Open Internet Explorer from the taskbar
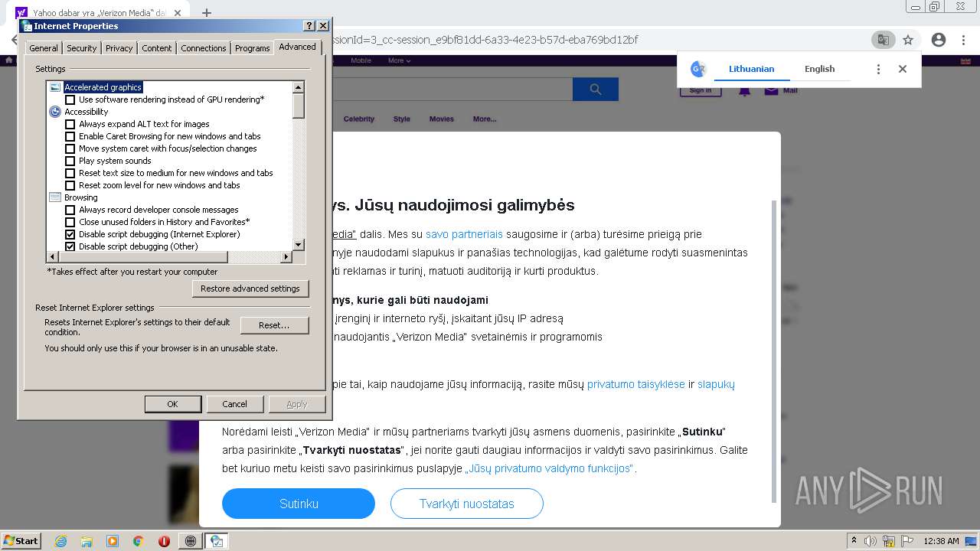This screenshot has height=551, width=980. coord(60,541)
